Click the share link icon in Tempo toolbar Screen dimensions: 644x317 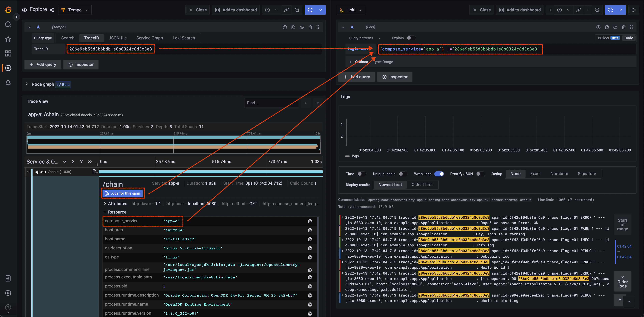pos(286,10)
